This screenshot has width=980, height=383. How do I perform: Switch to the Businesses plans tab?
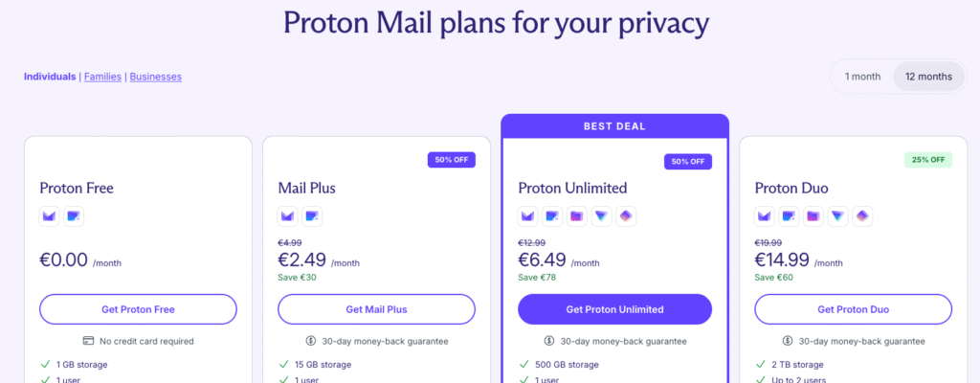(x=155, y=77)
